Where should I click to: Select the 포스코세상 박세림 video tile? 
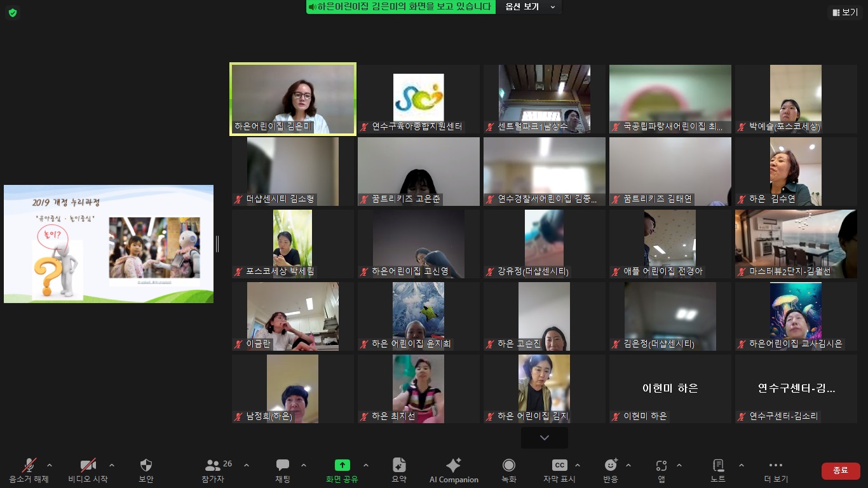coord(293,244)
